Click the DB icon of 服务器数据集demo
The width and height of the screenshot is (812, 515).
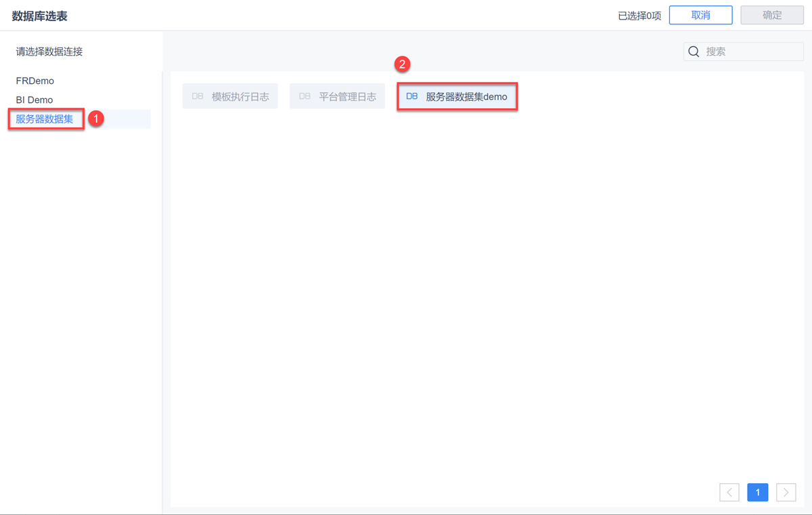(x=412, y=97)
